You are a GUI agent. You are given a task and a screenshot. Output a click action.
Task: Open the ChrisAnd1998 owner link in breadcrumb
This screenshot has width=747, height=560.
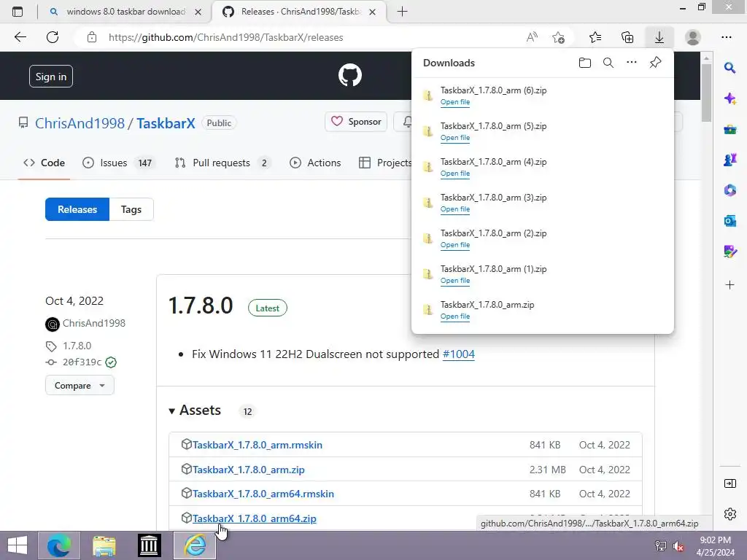point(80,123)
